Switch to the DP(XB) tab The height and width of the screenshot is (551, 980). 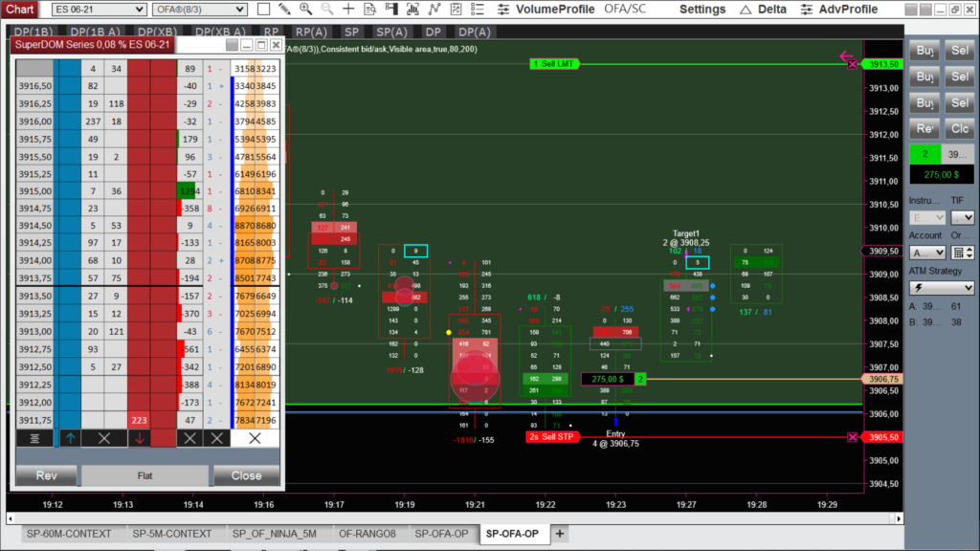click(x=157, y=32)
